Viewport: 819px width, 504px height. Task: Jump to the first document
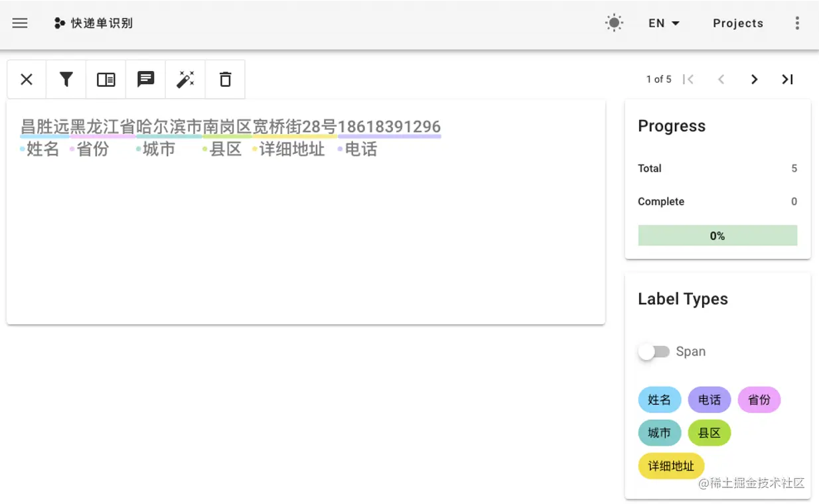(688, 80)
